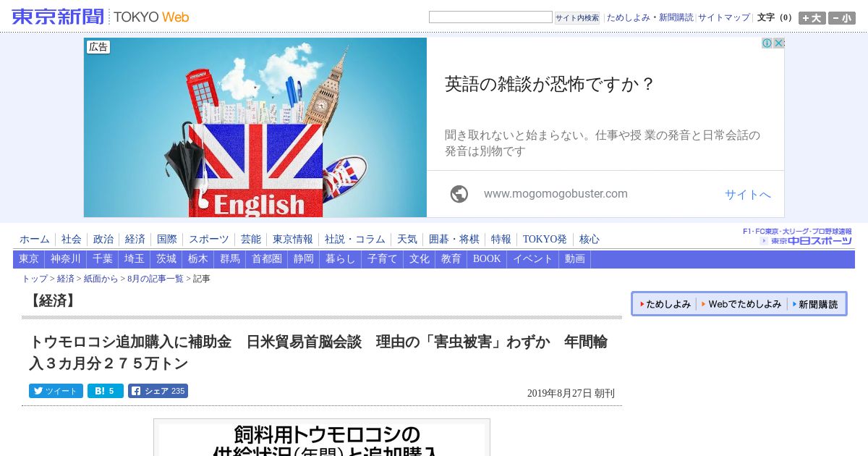The image size is (868, 456).
Task: Click the Tokyo Shimbun TOKYO Web logo
Action: (x=101, y=17)
